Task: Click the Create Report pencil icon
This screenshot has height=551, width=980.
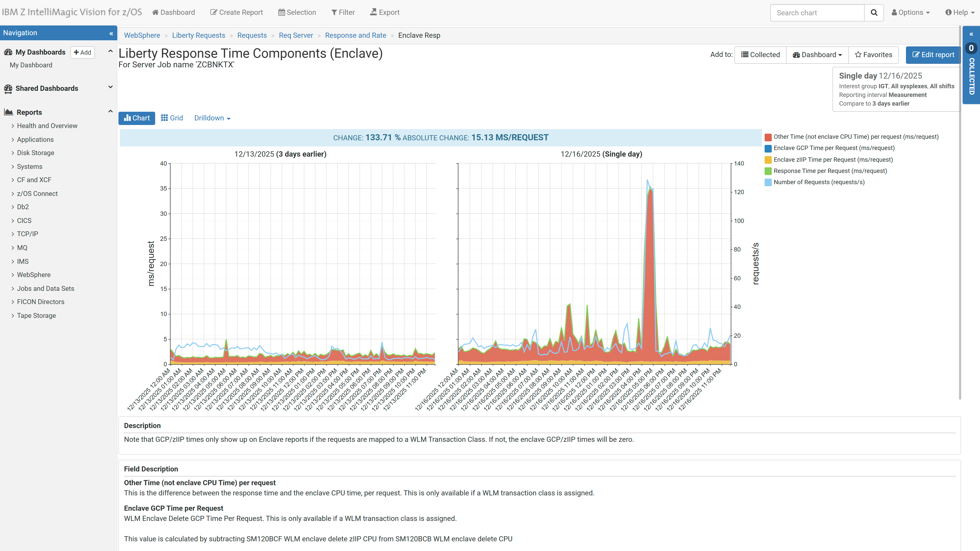Action: [214, 12]
